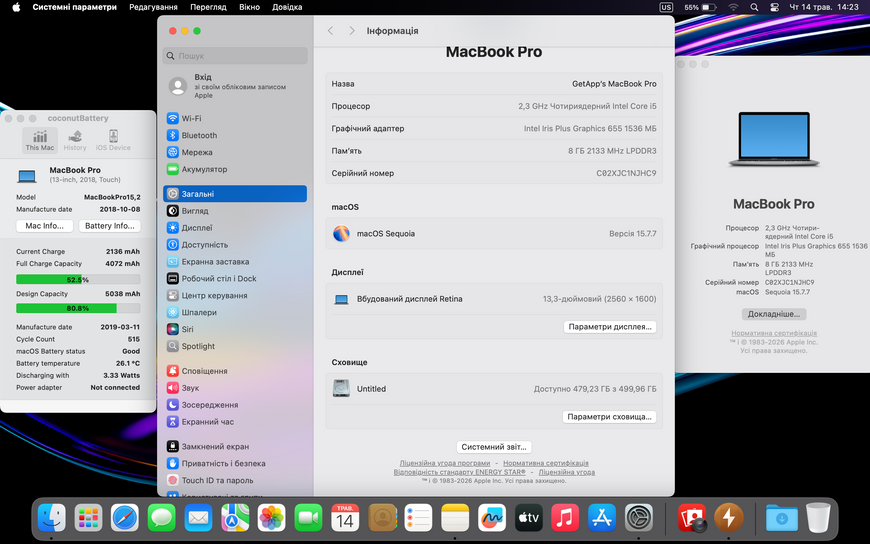The height and width of the screenshot is (544, 870).
Task: Open Reminders app in Dock
Action: click(x=418, y=518)
